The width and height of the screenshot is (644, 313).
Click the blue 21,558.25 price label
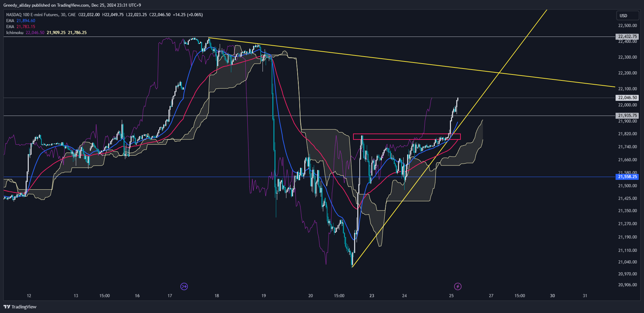627,177
